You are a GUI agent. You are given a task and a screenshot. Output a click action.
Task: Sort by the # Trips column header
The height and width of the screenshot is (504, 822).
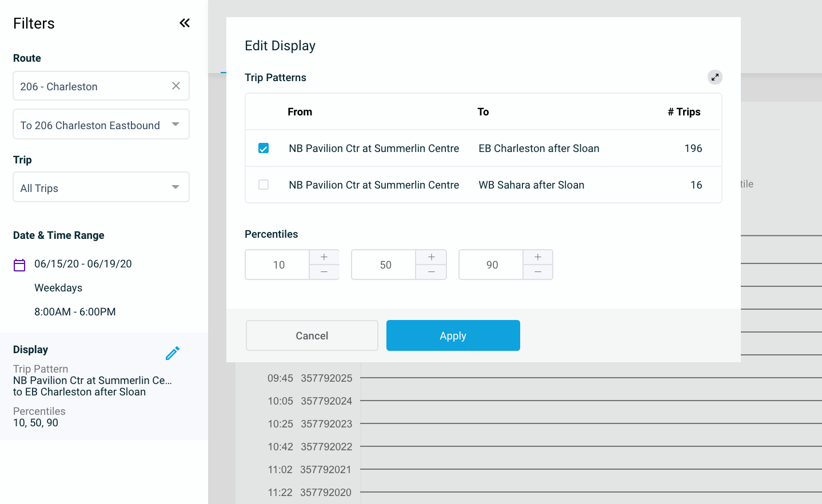(x=684, y=112)
